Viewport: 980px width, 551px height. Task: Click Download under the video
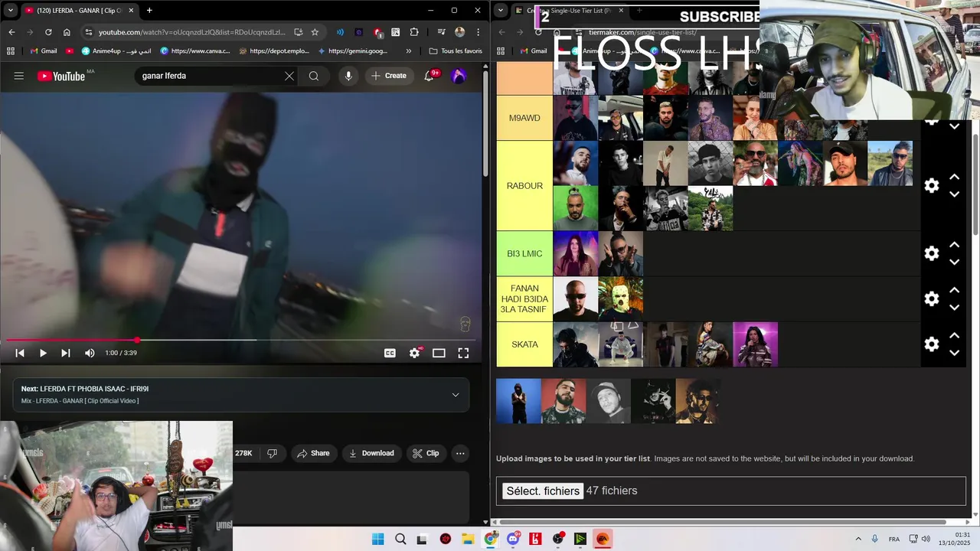coord(371,453)
